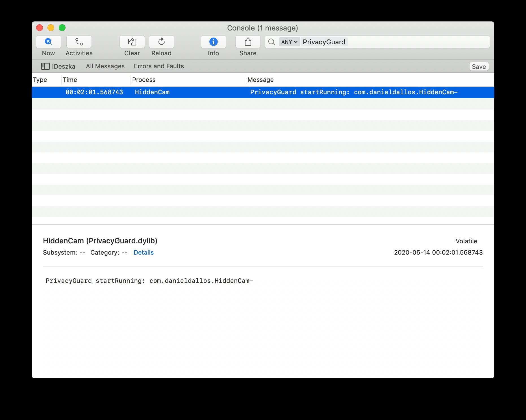Image resolution: width=526 pixels, height=420 pixels.
Task: Click the Reload icon
Action: point(161,42)
